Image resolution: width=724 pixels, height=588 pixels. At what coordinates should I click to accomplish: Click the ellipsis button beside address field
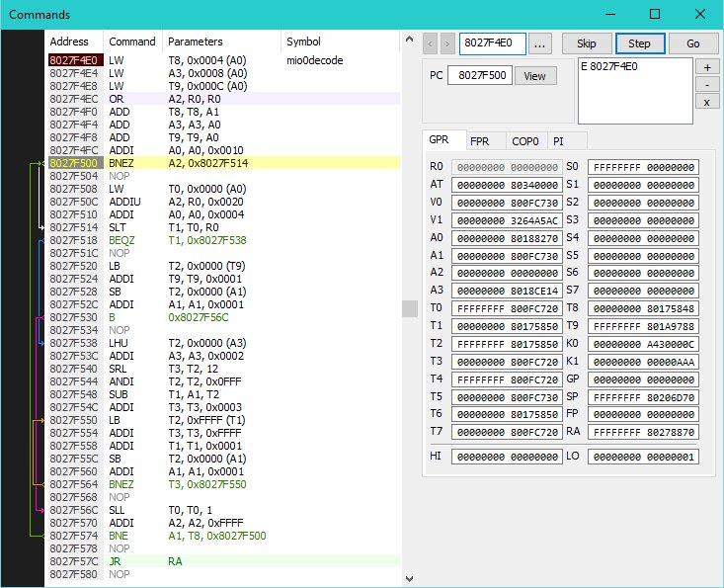click(539, 43)
